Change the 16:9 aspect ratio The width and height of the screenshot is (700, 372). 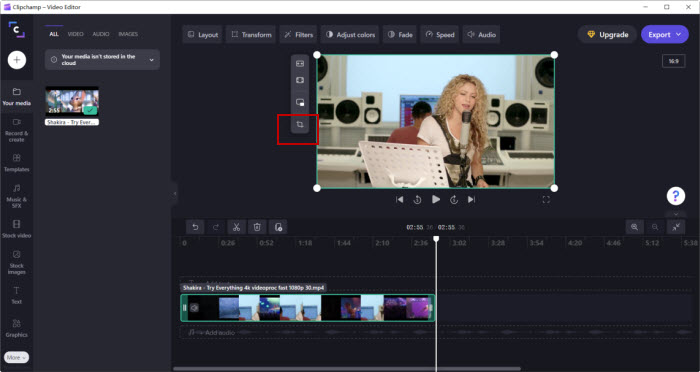[x=674, y=61]
